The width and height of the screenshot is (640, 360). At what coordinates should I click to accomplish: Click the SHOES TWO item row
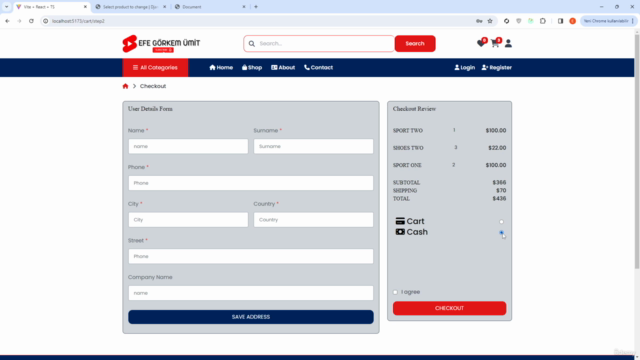click(x=449, y=148)
